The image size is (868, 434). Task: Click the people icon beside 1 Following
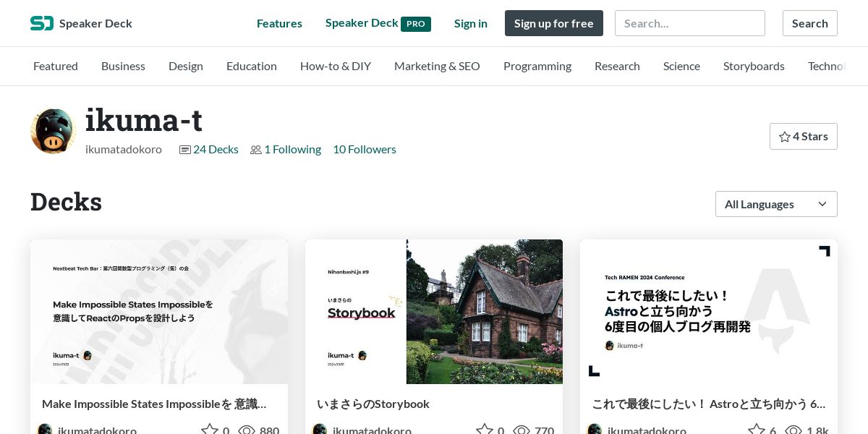pyautogui.click(x=256, y=150)
